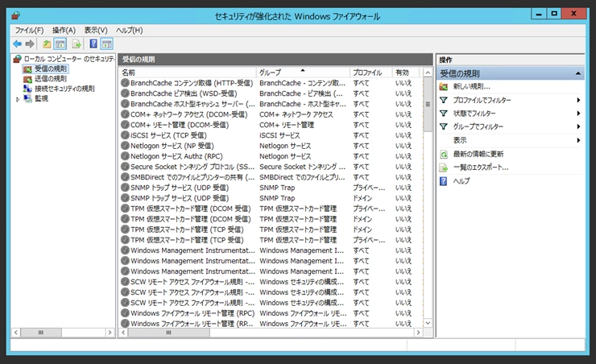Click the Export list toolbar icon
Image resolution: width=596 pixels, height=364 pixels.
(77, 44)
